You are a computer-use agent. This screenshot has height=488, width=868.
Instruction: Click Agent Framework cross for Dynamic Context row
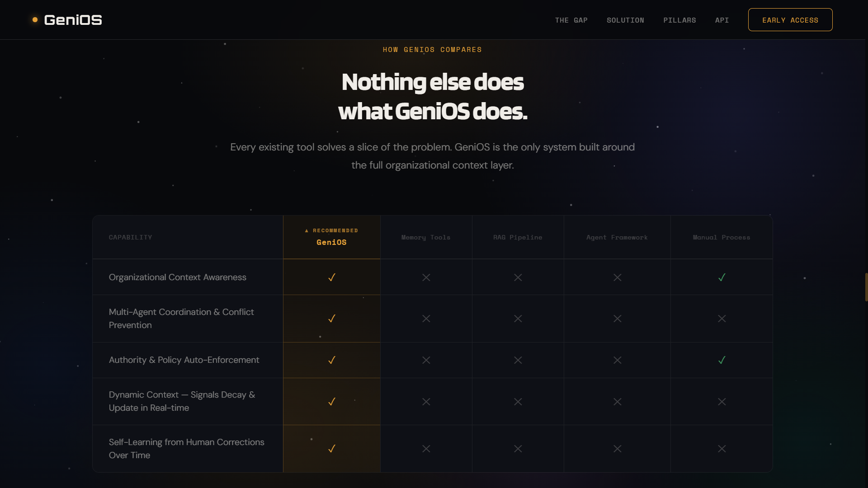click(x=617, y=402)
